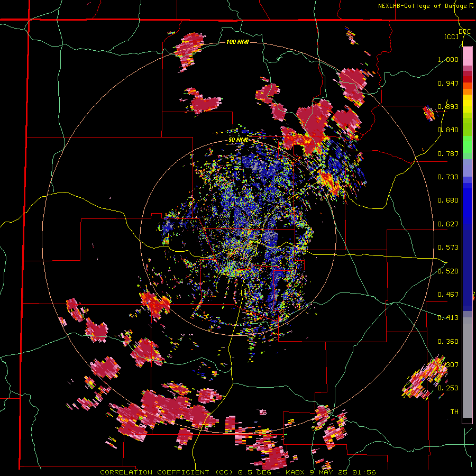This screenshot has width=476, height=476.
Task: Select the 0.520 scale value
Action: tap(448, 271)
